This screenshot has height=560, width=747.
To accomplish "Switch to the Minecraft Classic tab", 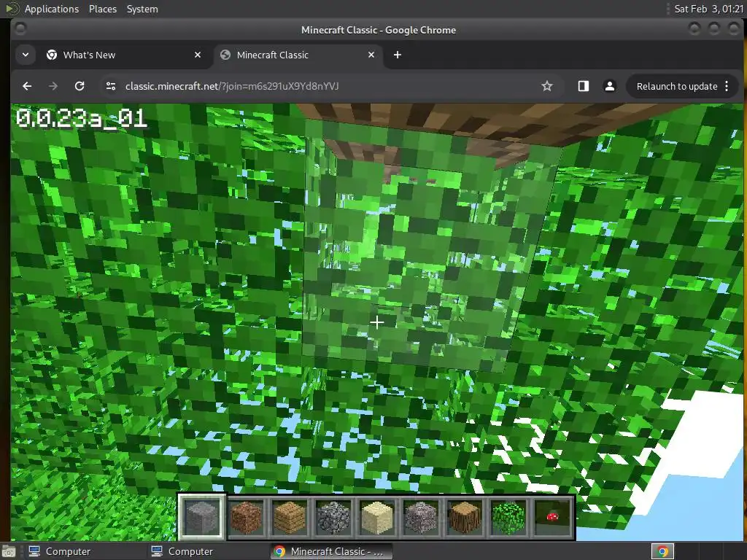I will tap(298, 55).
